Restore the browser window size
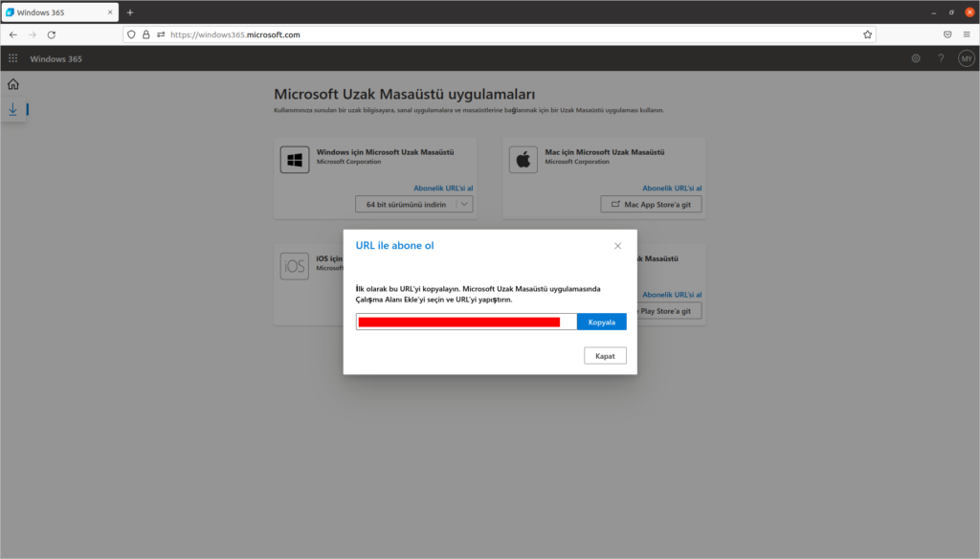This screenshot has width=980, height=559. tap(951, 12)
